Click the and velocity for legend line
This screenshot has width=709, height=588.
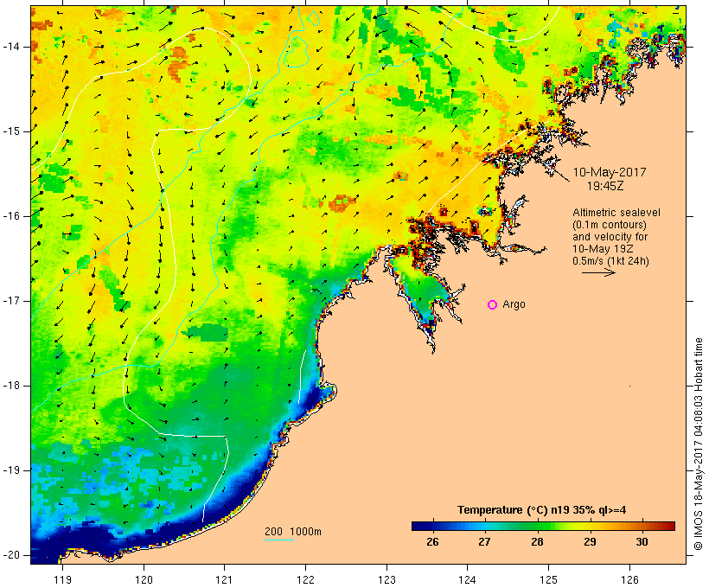pos(610,237)
